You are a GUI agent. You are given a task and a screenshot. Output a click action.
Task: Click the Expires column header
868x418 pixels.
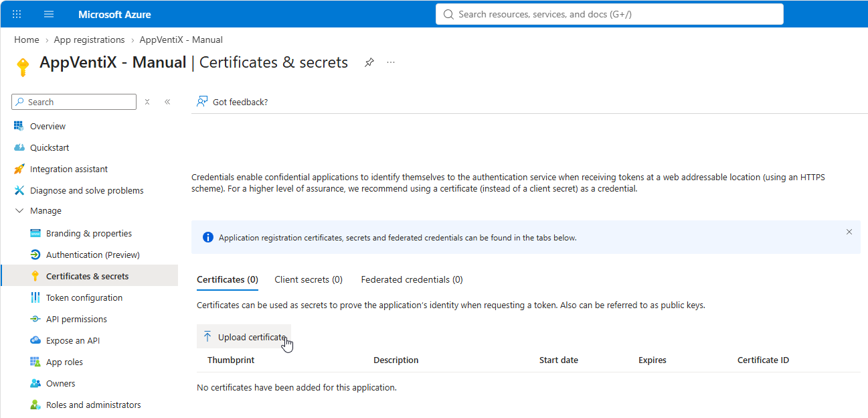(653, 360)
